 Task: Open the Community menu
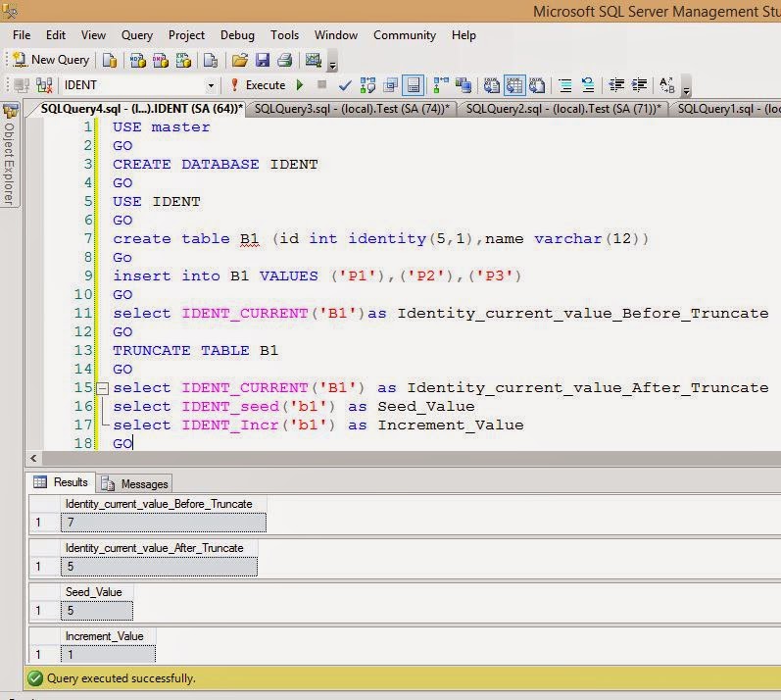pos(405,35)
